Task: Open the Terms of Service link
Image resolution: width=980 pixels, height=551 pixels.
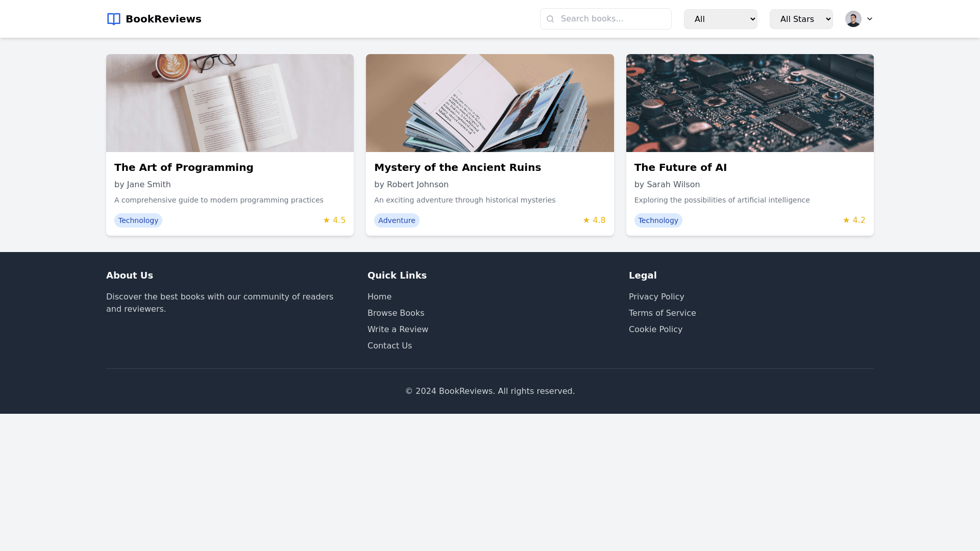Action: pyautogui.click(x=662, y=313)
